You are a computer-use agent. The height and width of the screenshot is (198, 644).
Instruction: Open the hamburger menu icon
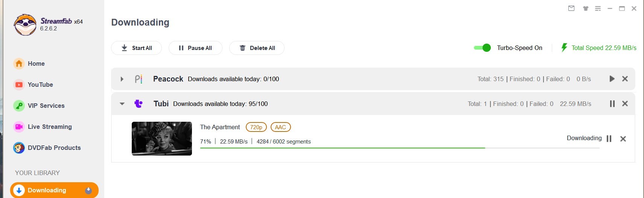click(598, 8)
